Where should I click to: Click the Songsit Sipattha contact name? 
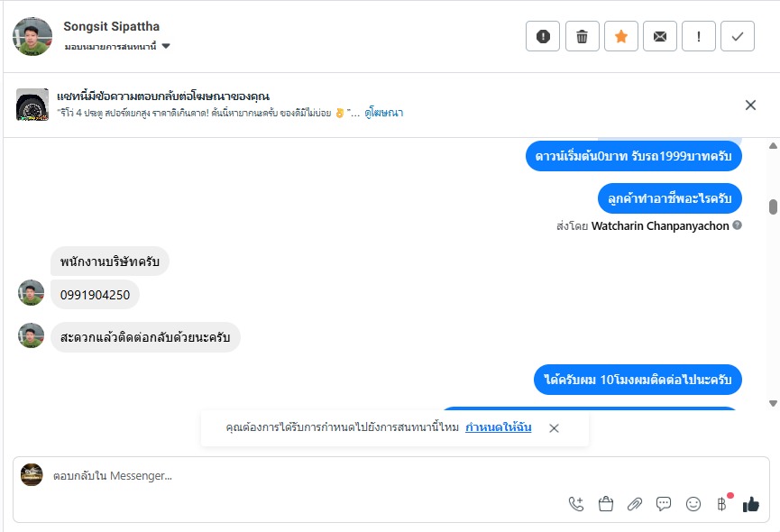coord(111,27)
